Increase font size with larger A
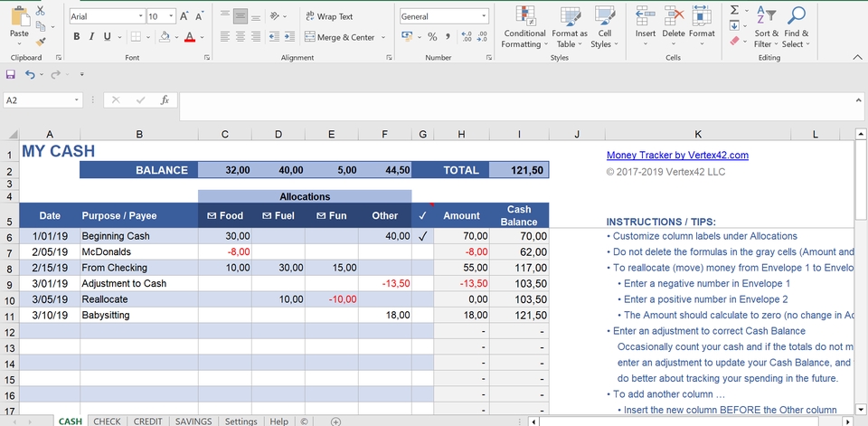Screen dimensions: 868x426 (x=184, y=16)
